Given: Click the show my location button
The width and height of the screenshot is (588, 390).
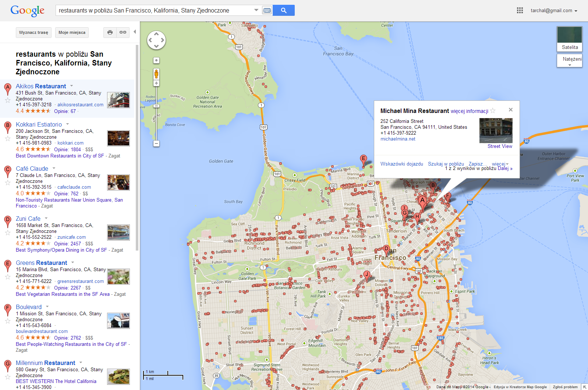Looking at the screenshot, I should click(156, 60).
